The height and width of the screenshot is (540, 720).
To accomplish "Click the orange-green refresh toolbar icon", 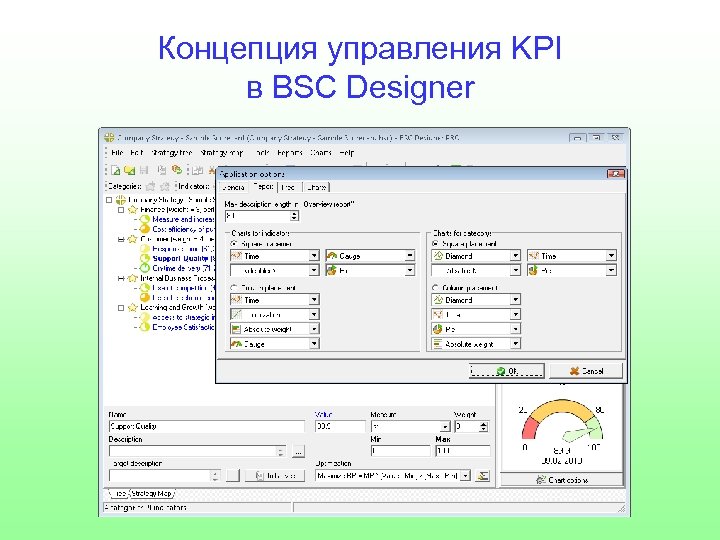I will point(176,170).
